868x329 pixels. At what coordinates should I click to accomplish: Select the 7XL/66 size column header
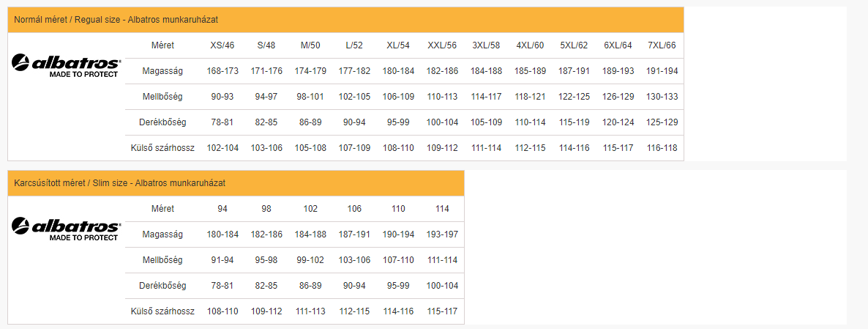coord(662,45)
